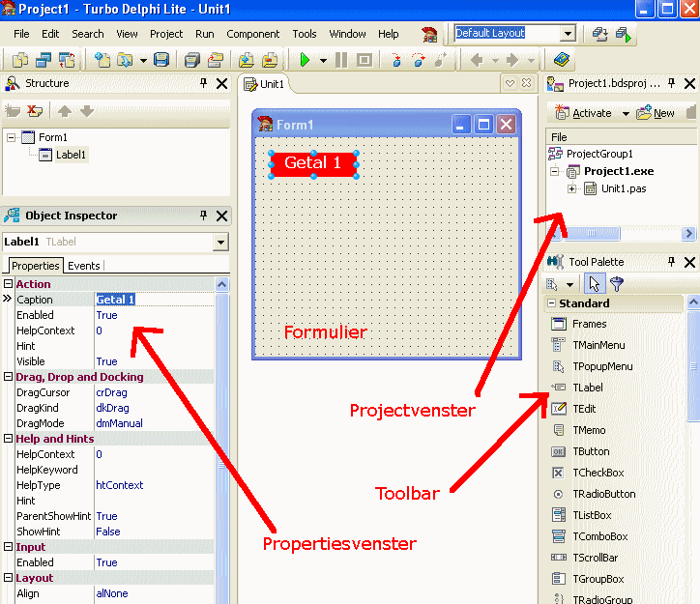700x604 pixels.
Task: Select Label1 in the Structure tree
Action: 71,155
